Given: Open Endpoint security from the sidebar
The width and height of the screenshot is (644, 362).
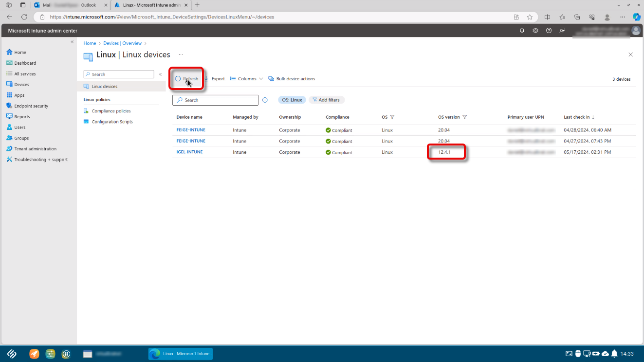Looking at the screenshot, I should 30,106.
